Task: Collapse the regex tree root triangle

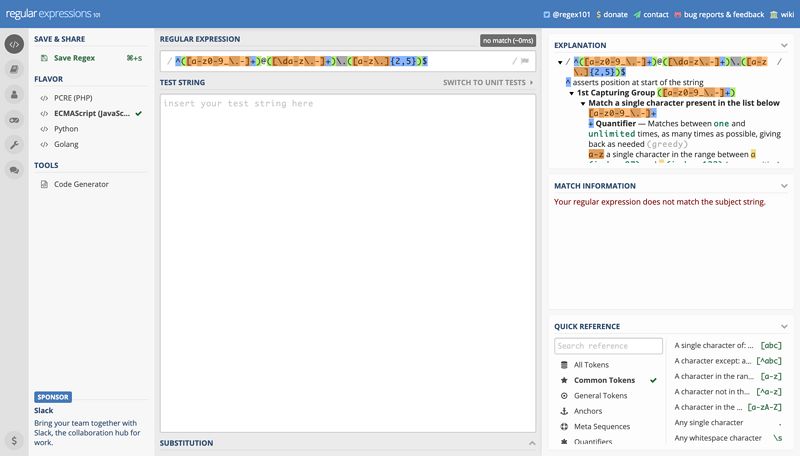Action: pyautogui.click(x=560, y=62)
